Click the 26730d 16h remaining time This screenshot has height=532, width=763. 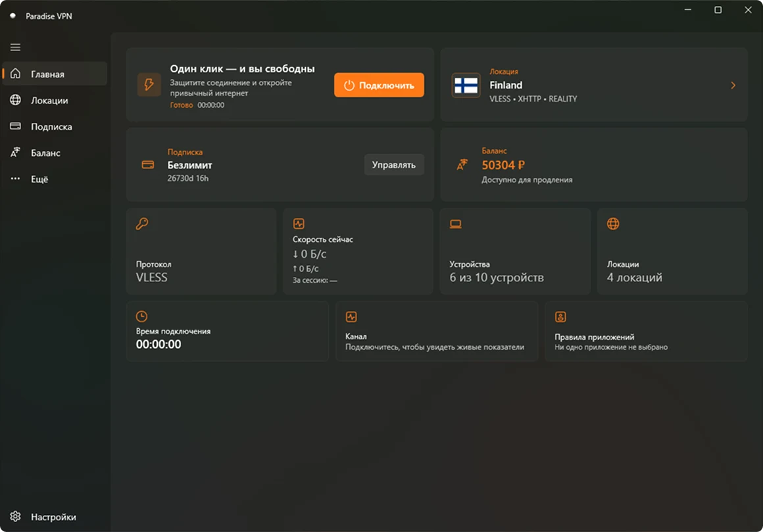(x=188, y=178)
